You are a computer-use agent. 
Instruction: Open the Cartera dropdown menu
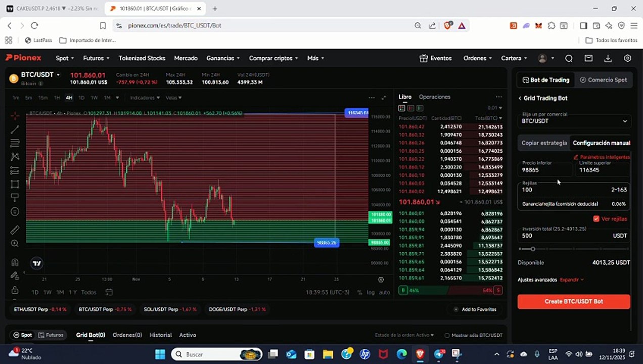[x=514, y=58]
